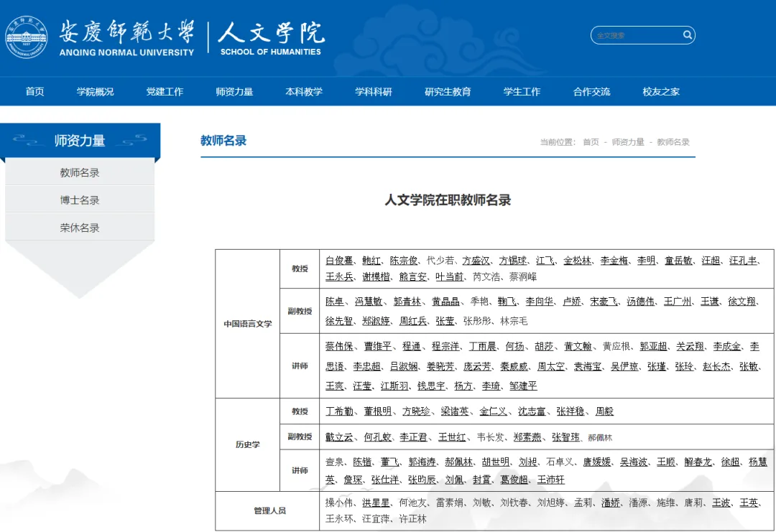Open associate professor 冯慧敏's link

(x=368, y=301)
